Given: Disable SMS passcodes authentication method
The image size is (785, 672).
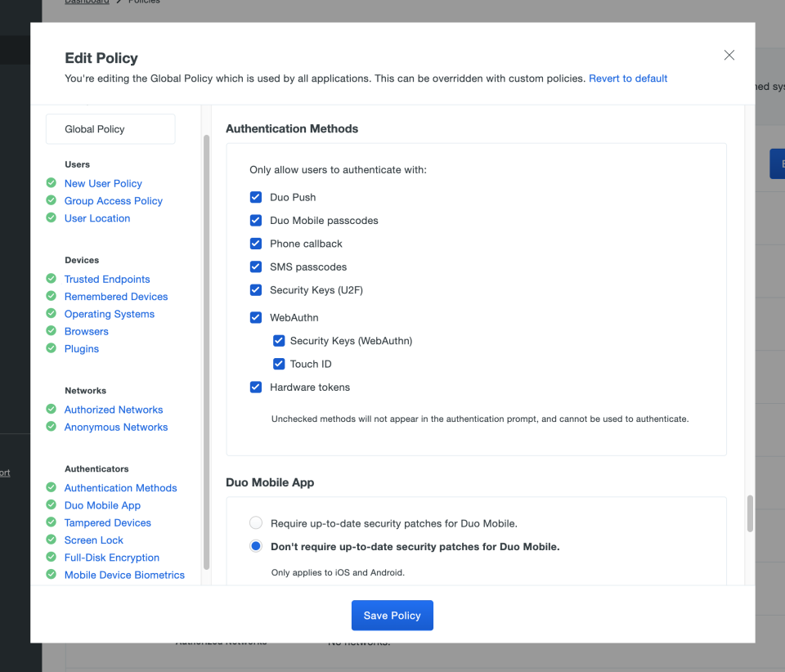Looking at the screenshot, I should click(x=256, y=267).
